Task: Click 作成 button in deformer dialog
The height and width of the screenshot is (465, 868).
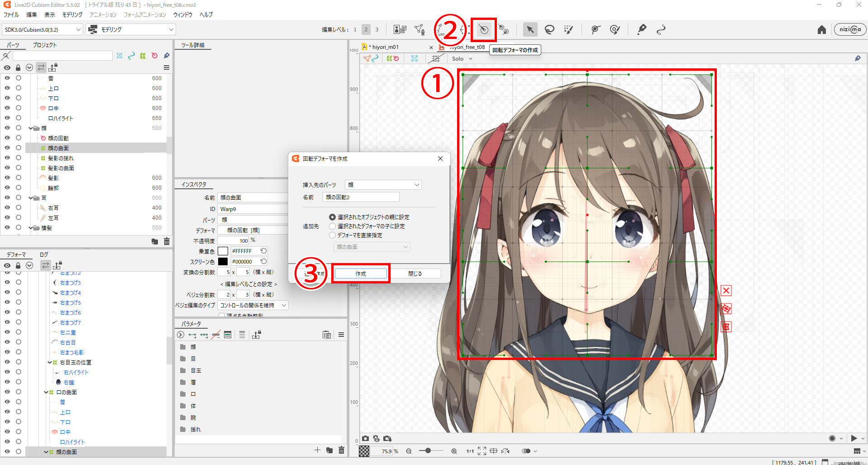Action: [361, 274]
